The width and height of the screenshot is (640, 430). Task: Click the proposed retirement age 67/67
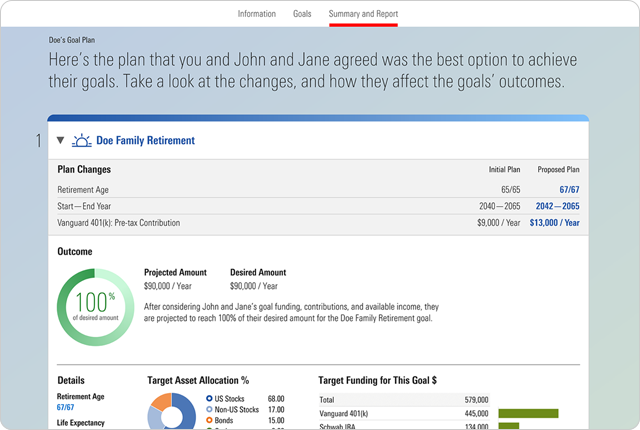[x=569, y=188]
